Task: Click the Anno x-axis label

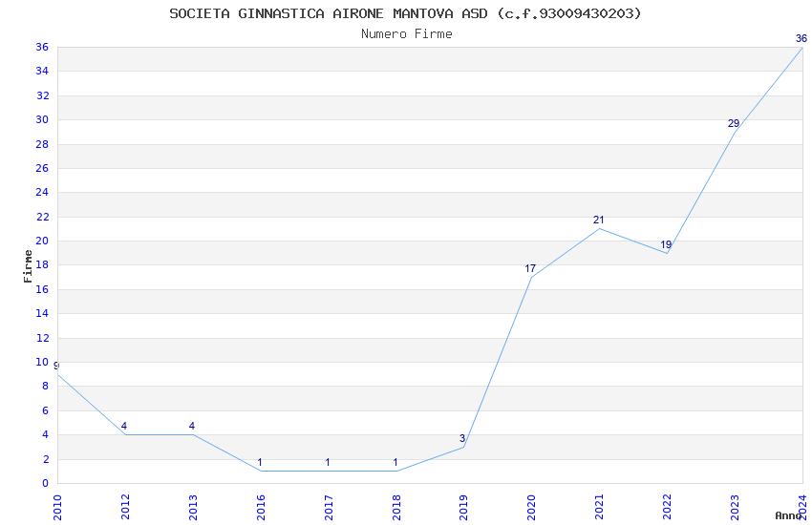Action: click(788, 515)
